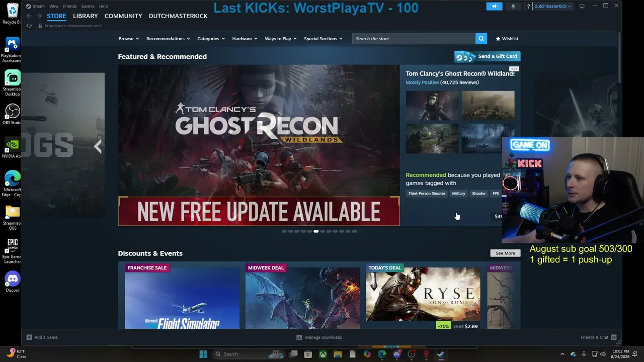The width and height of the screenshot is (644, 362).
Task: Click Send a Gift Card button
Action: (487, 56)
